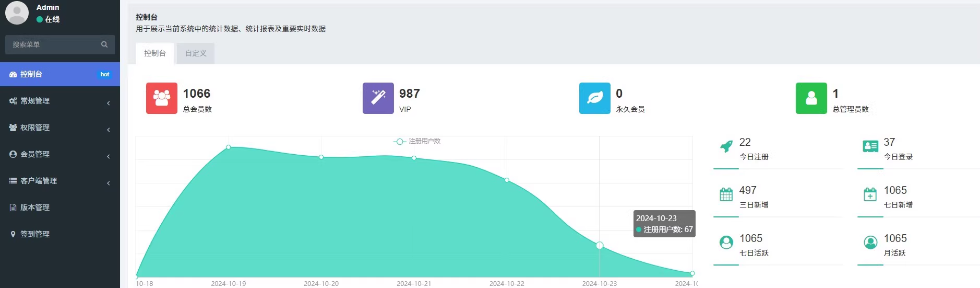Click the search magnifier icon in sidebar
This screenshot has width=980, height=288.
click(104, 44)
